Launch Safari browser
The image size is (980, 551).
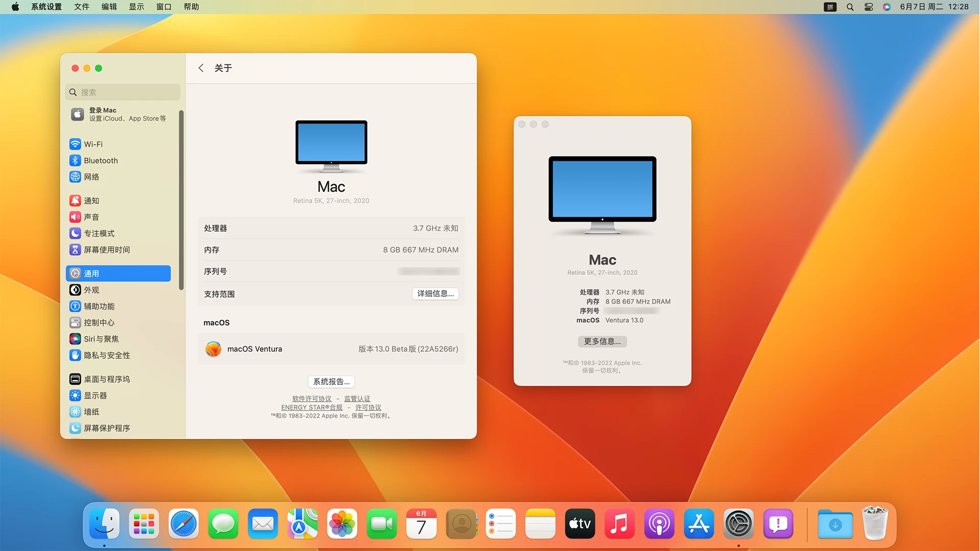click(183, 523)
